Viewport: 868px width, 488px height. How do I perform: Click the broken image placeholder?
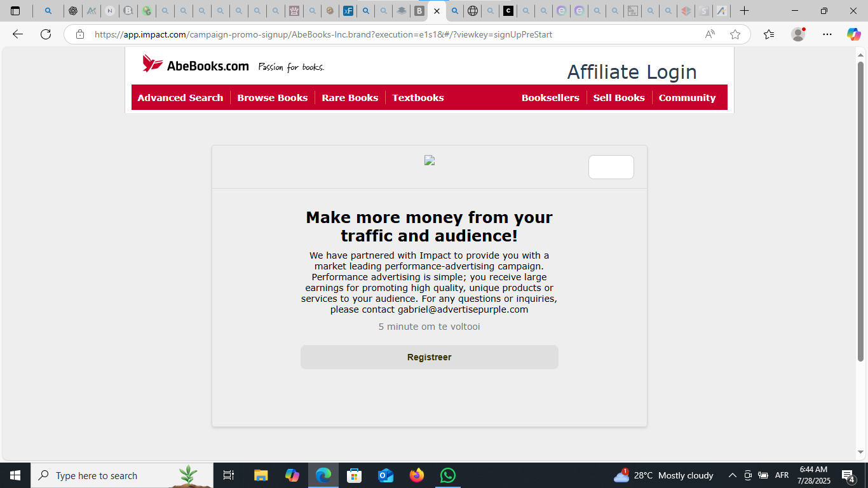(x=430, y=160)
